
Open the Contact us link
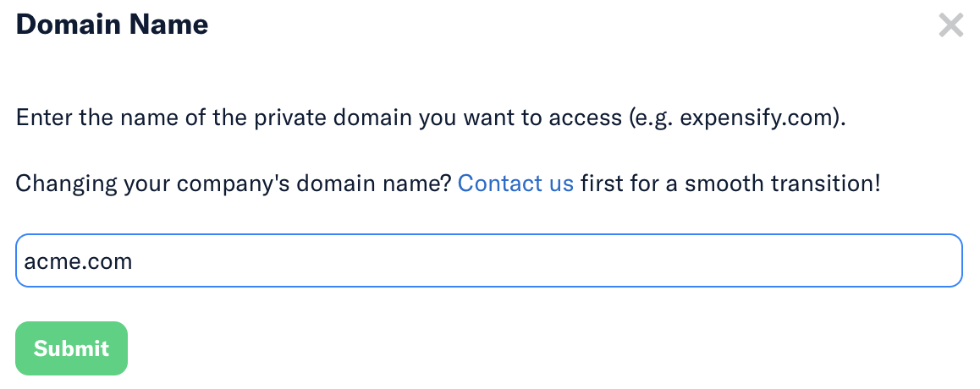click(515, 183)
